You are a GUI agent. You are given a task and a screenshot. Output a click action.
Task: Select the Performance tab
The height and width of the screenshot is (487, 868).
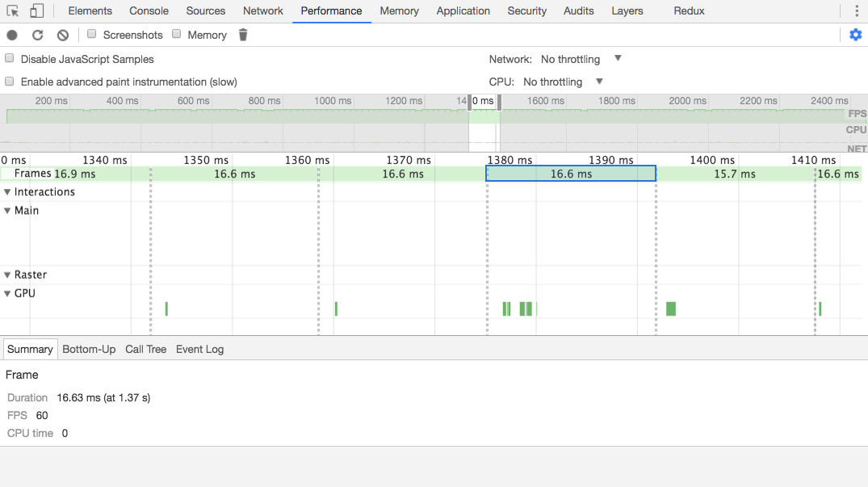point(331,10)
